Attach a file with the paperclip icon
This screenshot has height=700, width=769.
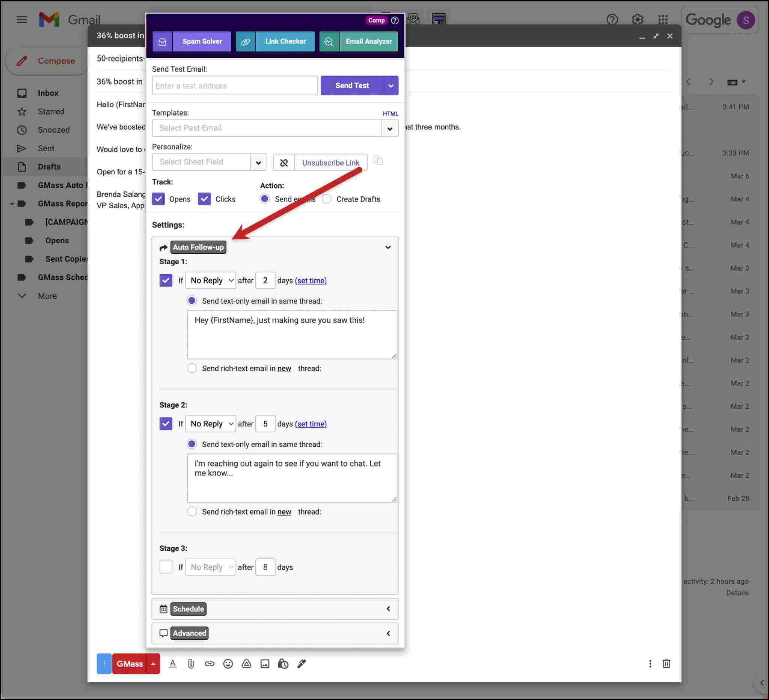tap(191, 664)
